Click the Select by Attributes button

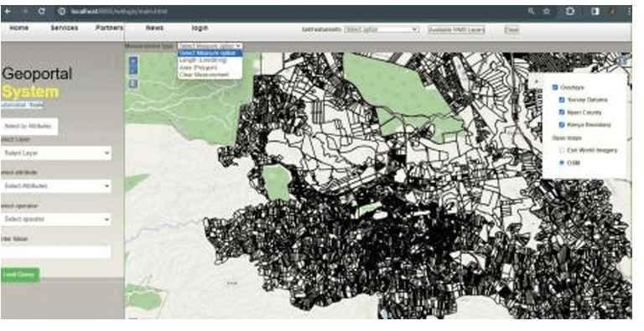[x=29, y=127]
